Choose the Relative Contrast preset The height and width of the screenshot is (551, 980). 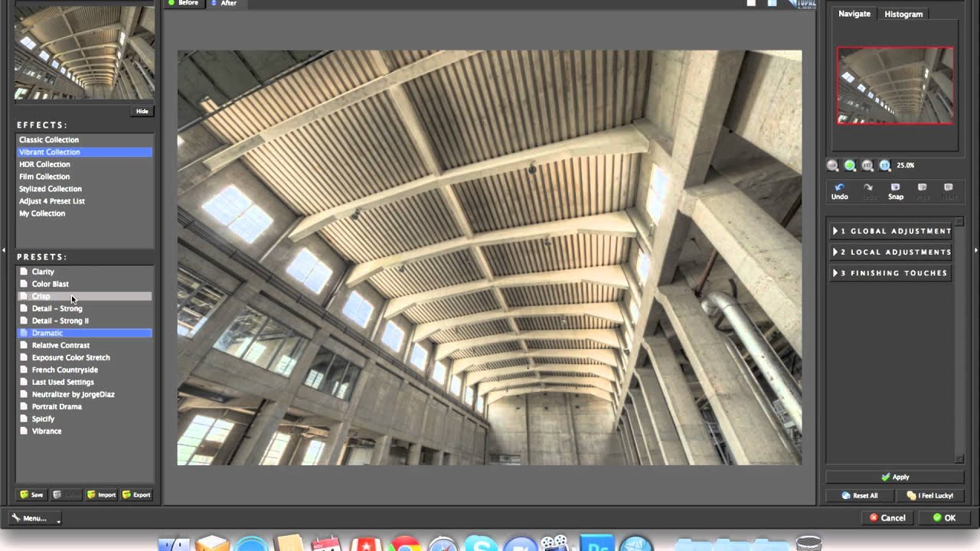(85, 345)
